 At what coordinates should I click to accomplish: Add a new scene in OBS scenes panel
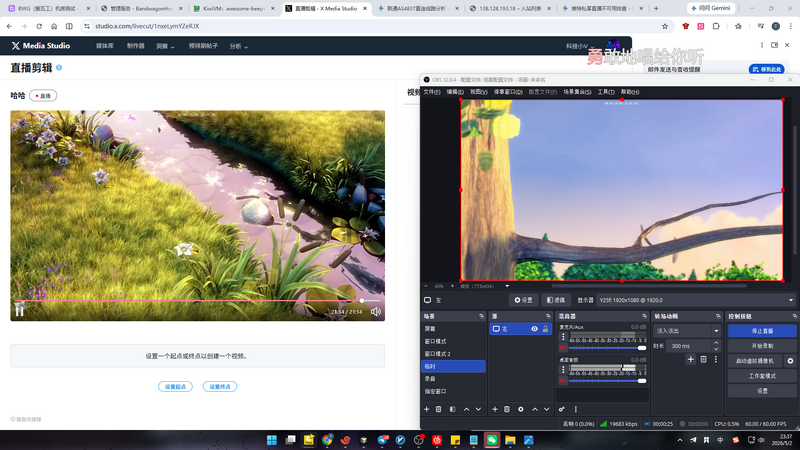point(427,409)
